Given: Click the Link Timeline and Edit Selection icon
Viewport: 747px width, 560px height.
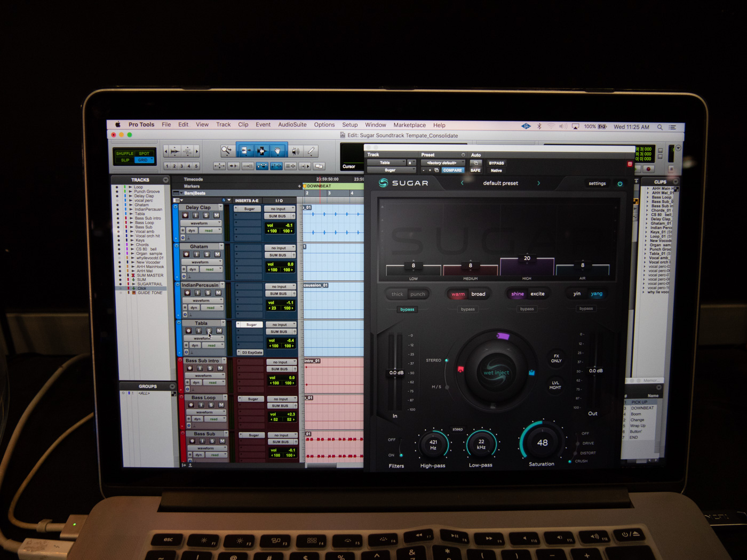Looking at the screenshot, I should point(276,166).
